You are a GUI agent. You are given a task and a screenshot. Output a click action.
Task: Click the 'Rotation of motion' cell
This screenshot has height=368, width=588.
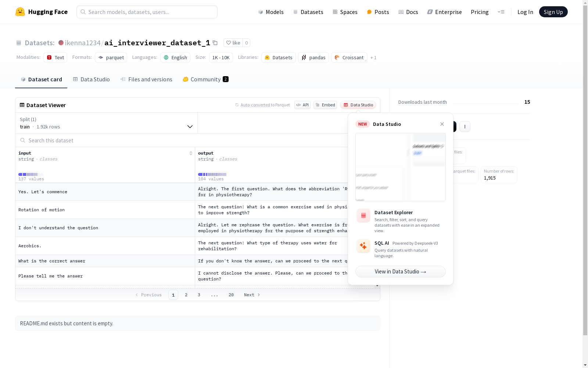coord(105,210)
